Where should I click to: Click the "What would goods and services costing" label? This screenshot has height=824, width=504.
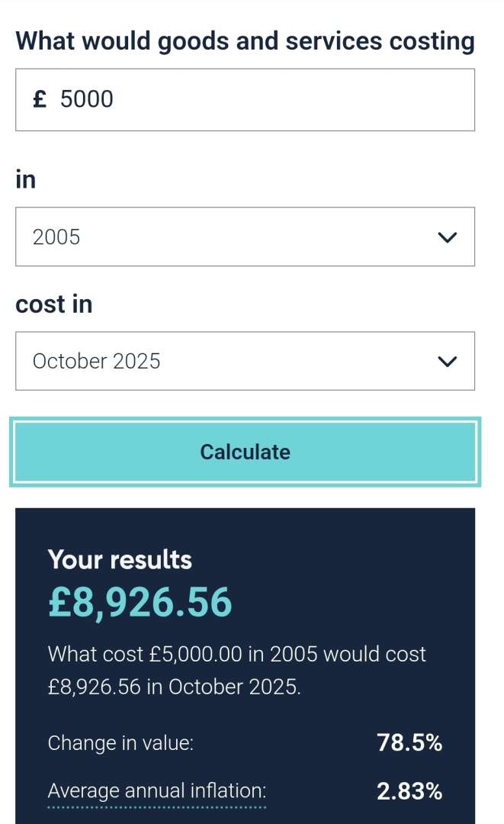point(245,40)
